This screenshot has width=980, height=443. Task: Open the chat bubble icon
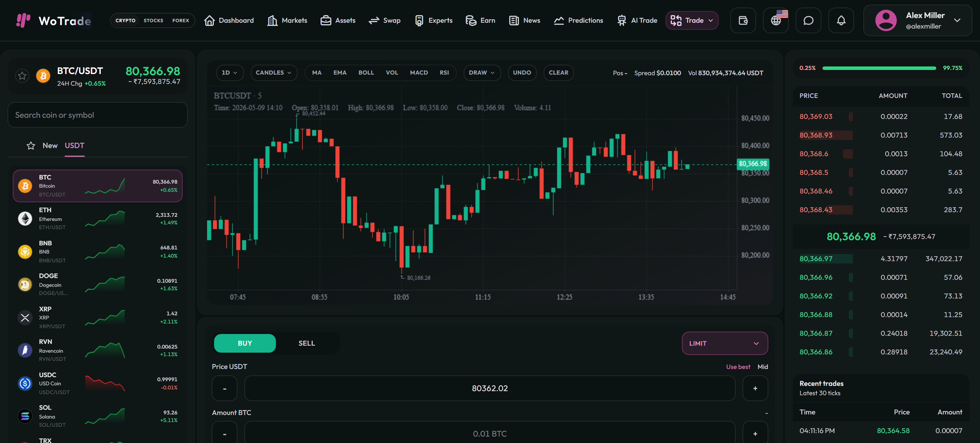[x=808, y=20]
